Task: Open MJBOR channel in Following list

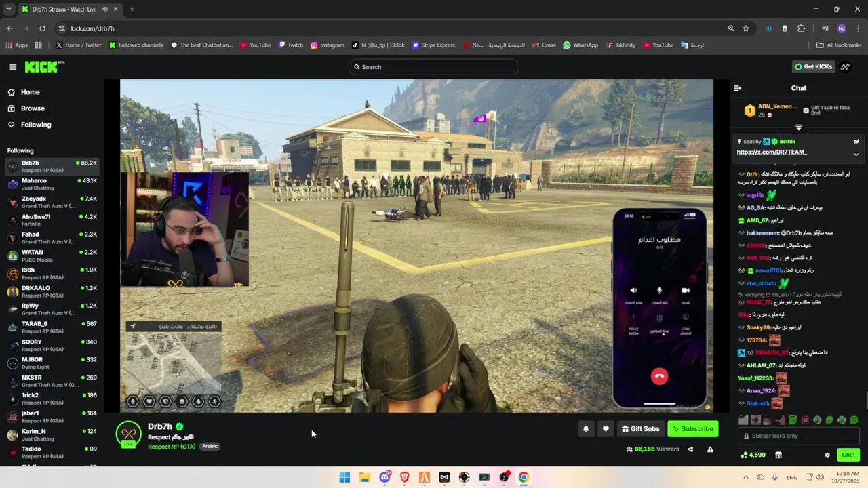Action: (x=52, y=363)
